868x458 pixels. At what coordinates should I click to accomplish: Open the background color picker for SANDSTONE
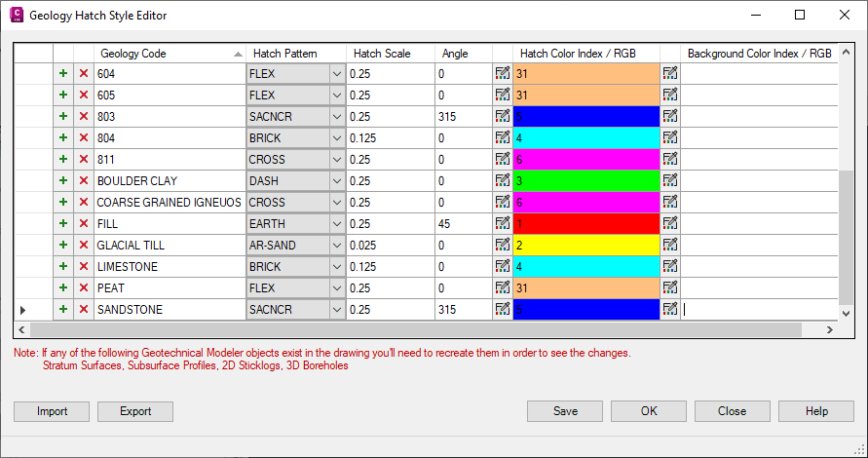pos(670,309)
